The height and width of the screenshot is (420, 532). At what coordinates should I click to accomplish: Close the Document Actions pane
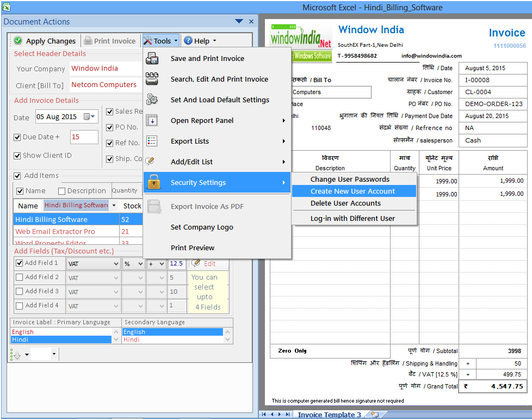pyautogui.click(x=251, y=21)
